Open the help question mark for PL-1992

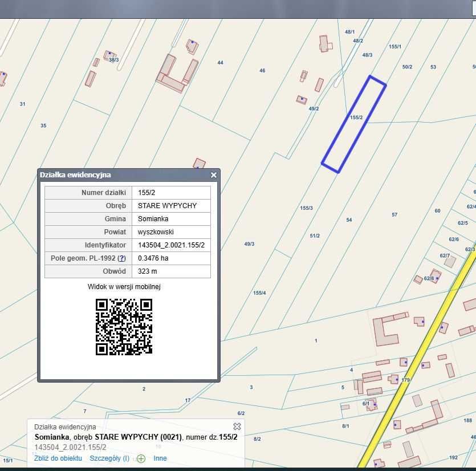click(x=121, y=258)
